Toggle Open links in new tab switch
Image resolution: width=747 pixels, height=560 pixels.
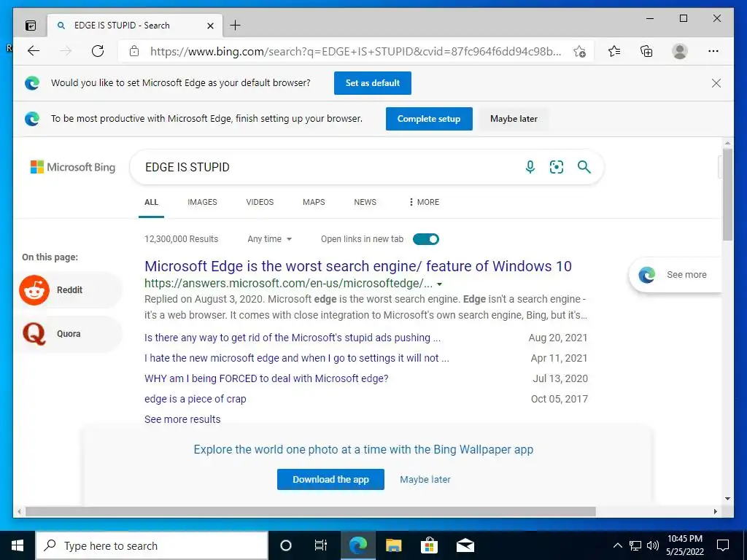click(x=426, y=239)
